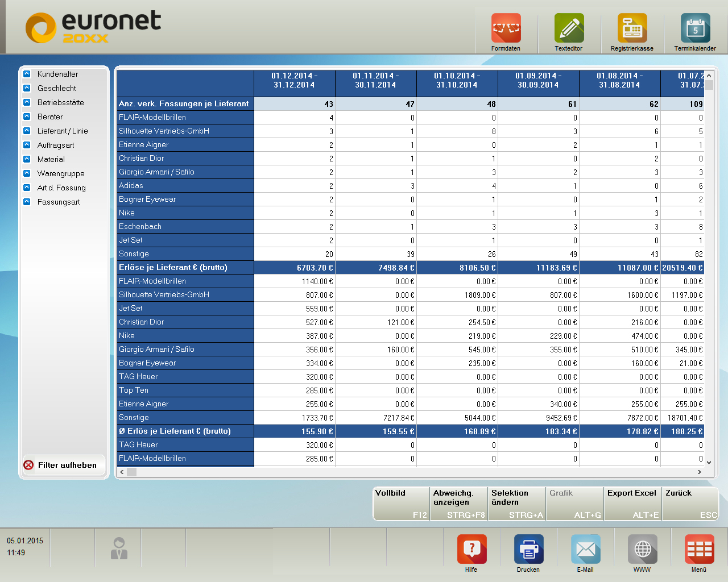Click the Vollbild F12 button
The width and height of the screenshot is (728, 582).
click(401, 504)
